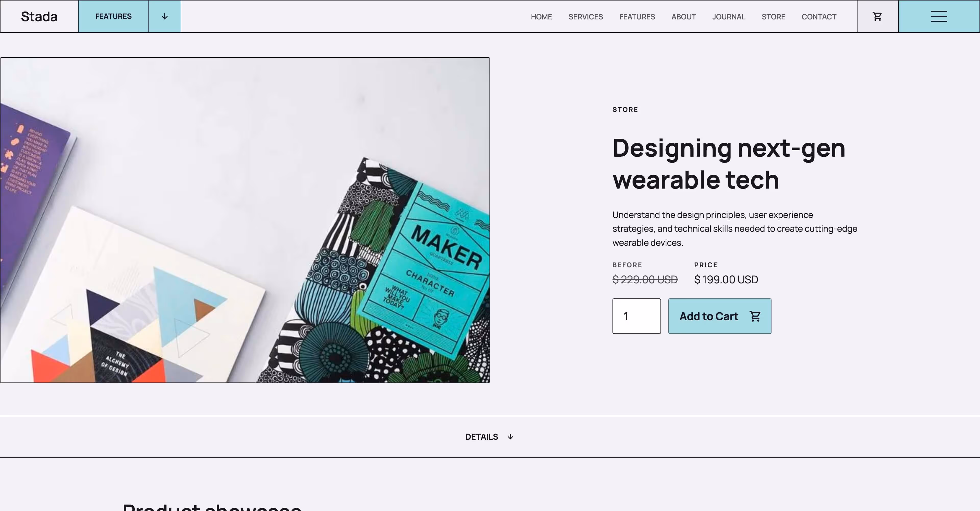Open the hamburger menu
Screen dimensions: 980x511
click(x=939, y=16)
